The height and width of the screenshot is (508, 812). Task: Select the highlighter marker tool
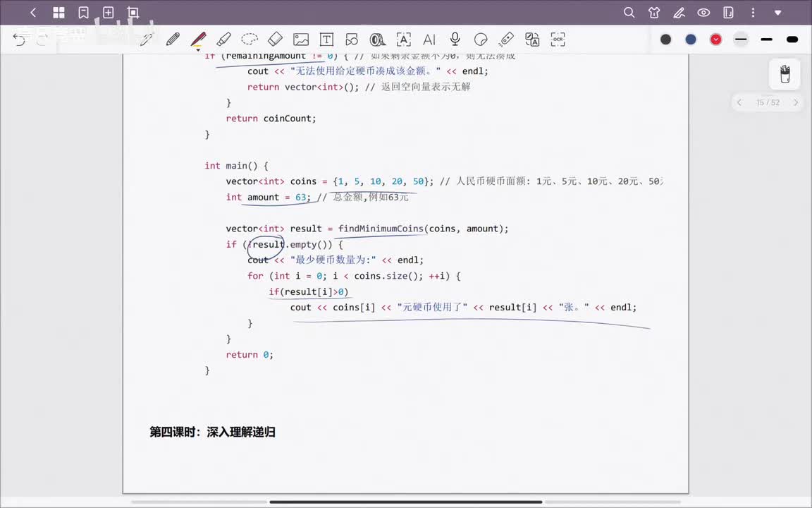pyautogui.click(x=223, y=40)
